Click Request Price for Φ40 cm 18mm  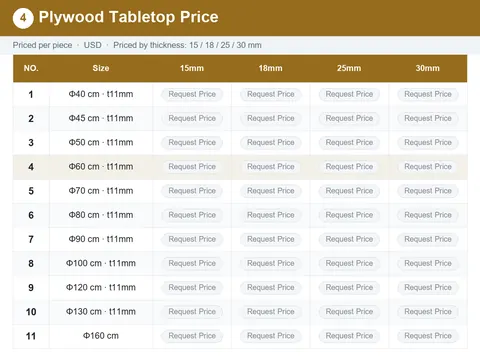point(271,94)
